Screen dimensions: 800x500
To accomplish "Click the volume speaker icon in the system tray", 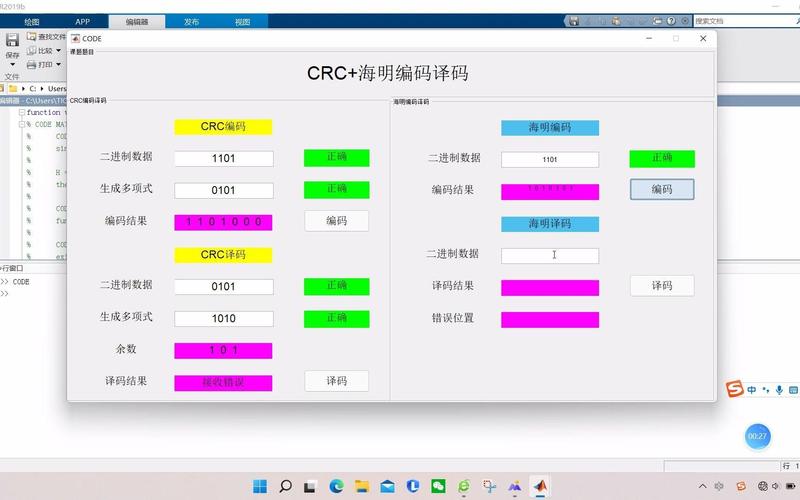I will point(776,486).
